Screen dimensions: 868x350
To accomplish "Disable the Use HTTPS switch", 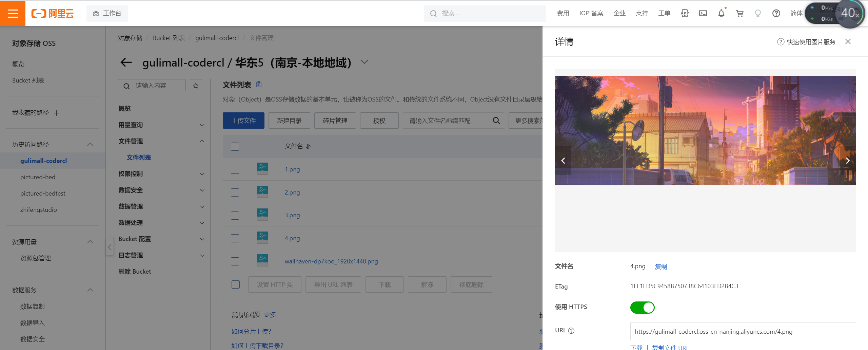I will click(x=642, y=308).
